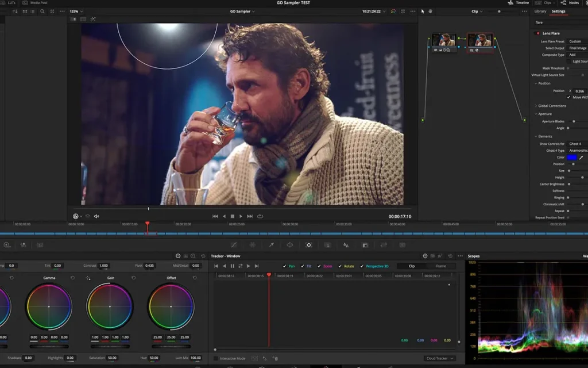588x368 pixels.
Task: Toggle loop playback in viewer transport
Action: coord(260,216)
